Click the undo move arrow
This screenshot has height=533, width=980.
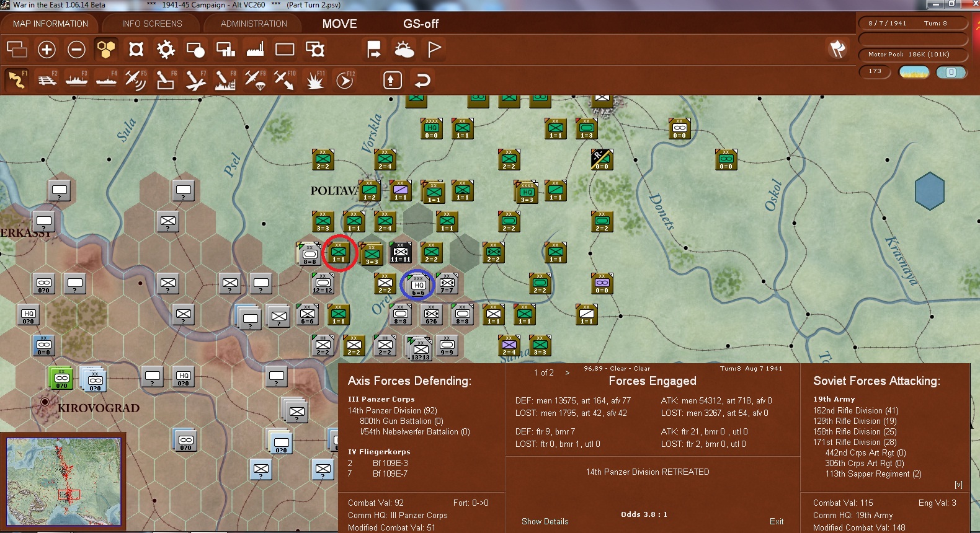click(422, 80)
